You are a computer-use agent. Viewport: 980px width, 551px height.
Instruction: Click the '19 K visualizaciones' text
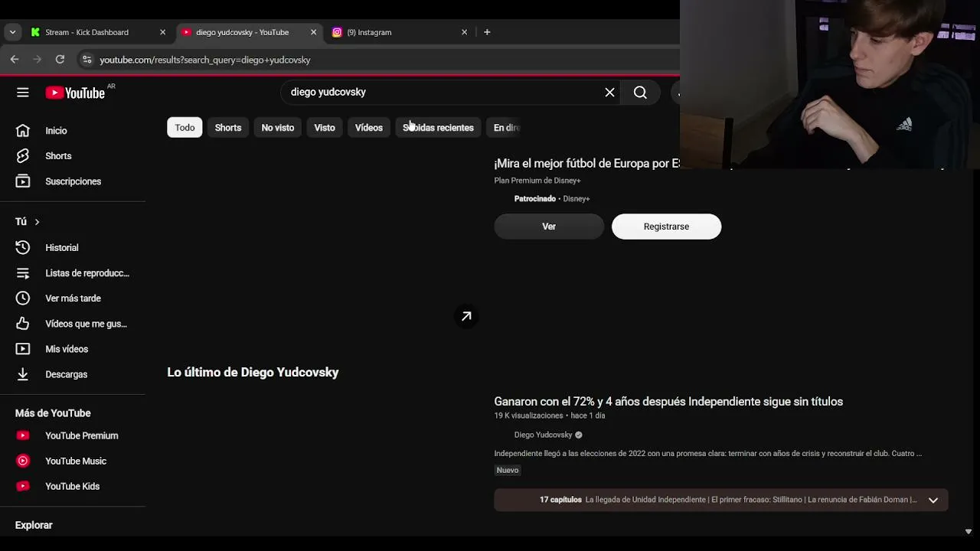(x=528, y=416)
